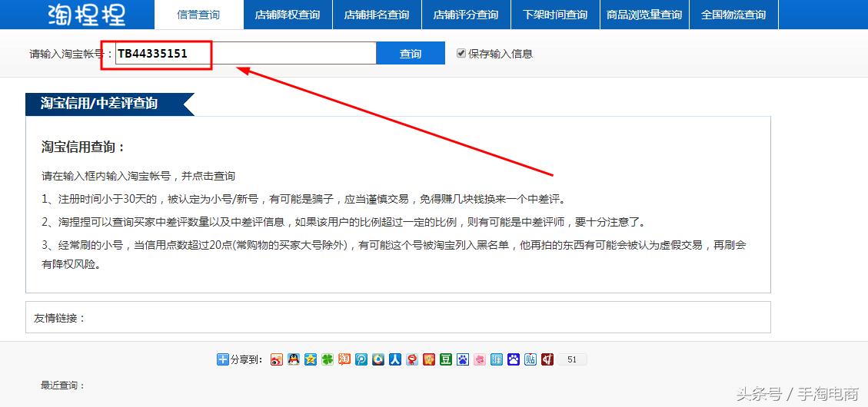Click rule 2 about 中差评师
The image size is (868, 407).
[x=343, y=222]
